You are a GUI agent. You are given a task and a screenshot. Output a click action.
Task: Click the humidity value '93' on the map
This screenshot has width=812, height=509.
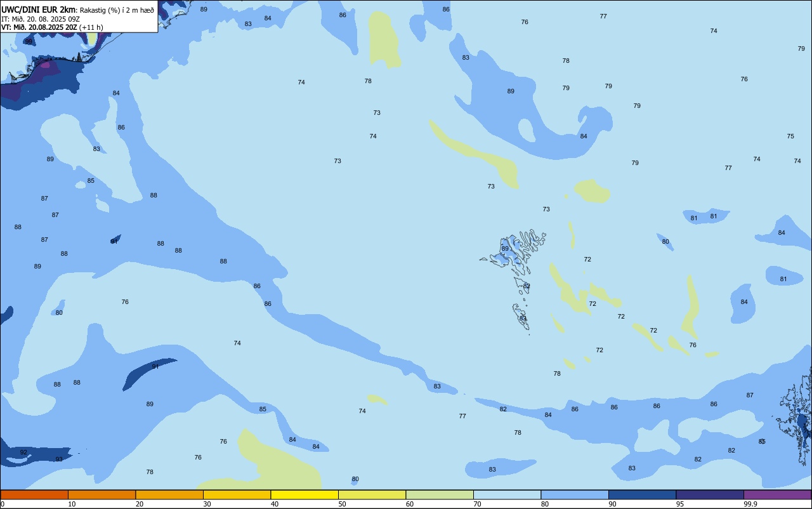[59, 459]
